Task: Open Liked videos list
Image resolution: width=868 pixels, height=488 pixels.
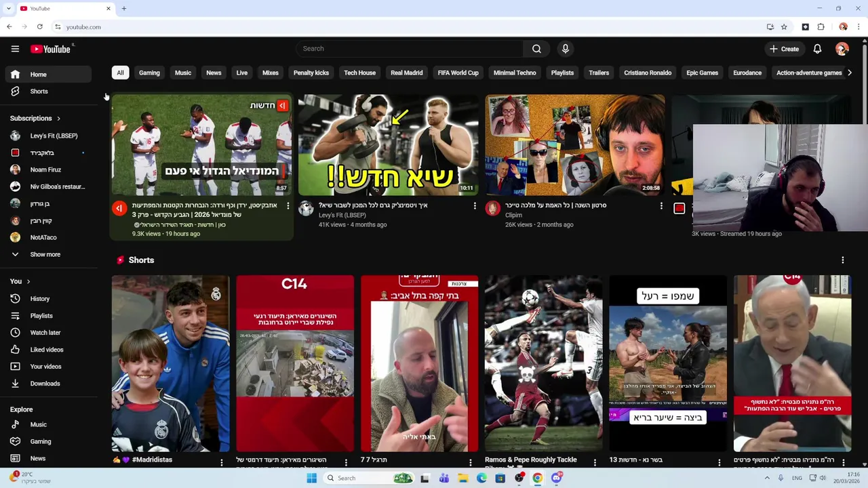Action: 47,350
